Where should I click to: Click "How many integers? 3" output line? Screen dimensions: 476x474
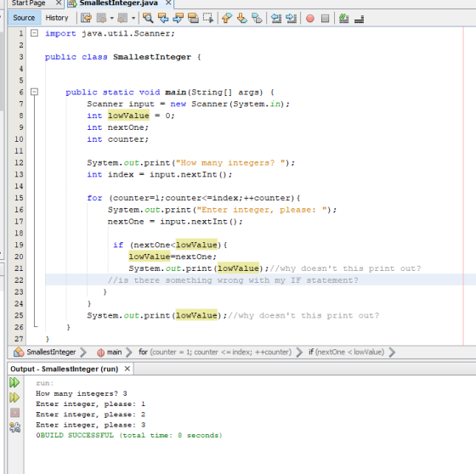click(82, 393)
